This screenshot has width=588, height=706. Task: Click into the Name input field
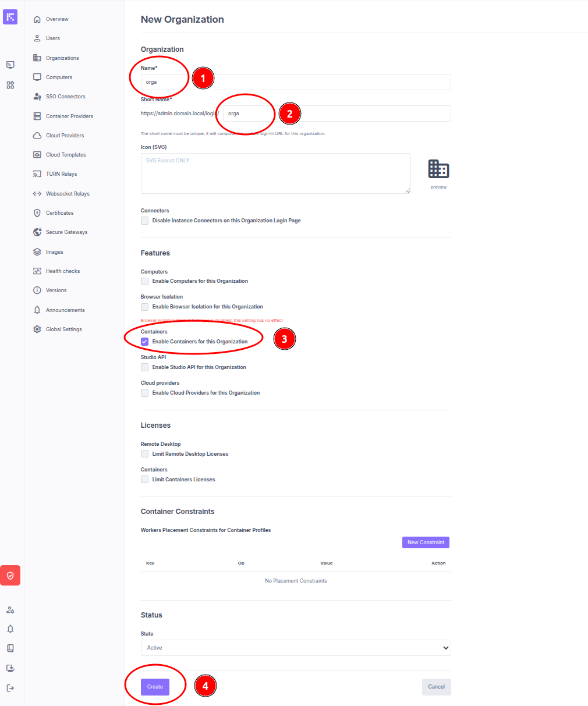pyautogui.click(x=296, y=82)
